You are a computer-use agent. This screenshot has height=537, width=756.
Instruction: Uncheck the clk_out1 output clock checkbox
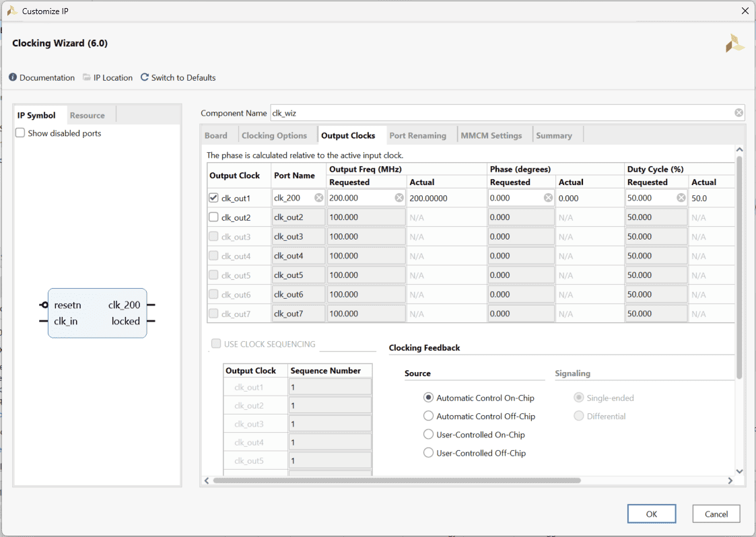[x=213, y=198]
